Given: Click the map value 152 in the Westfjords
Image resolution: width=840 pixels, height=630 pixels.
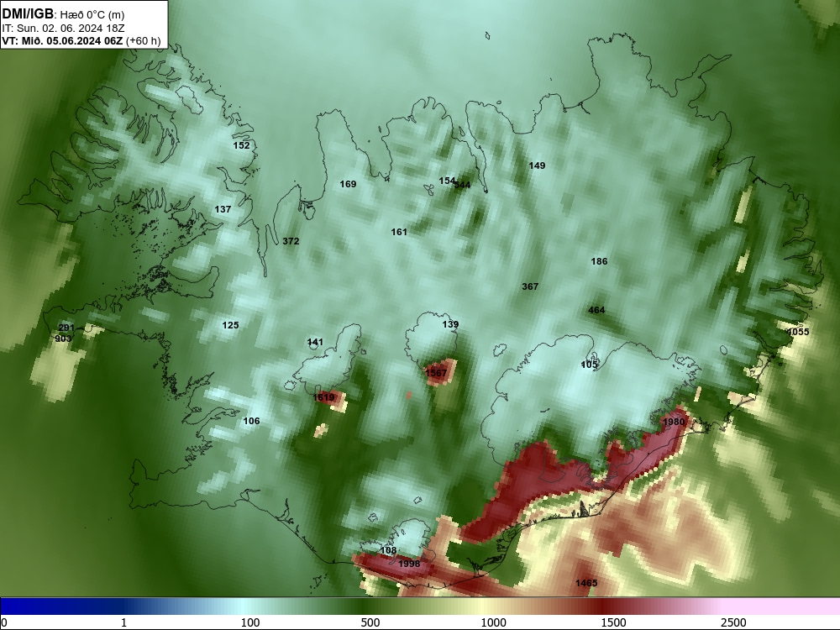Looking at the screenshot, I should (x=242, y=145).
